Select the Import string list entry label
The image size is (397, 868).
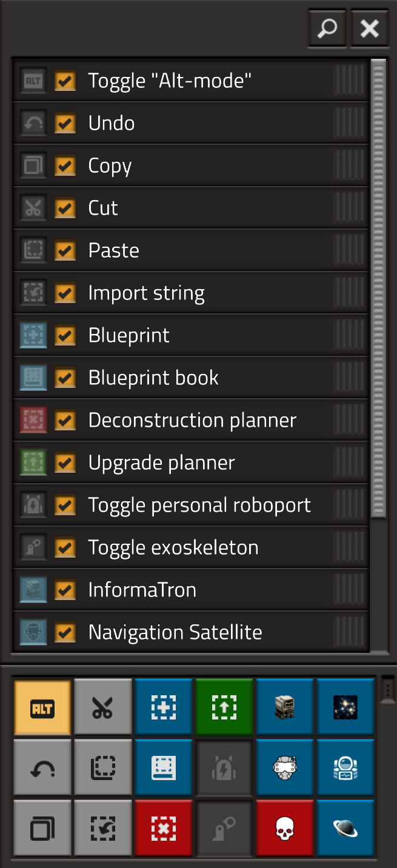[x=146, y=293]
